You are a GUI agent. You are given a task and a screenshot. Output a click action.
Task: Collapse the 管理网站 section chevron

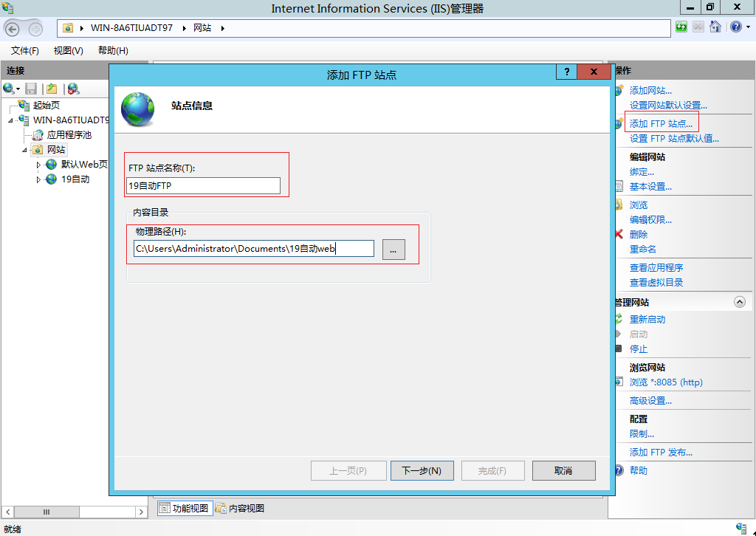739,302
